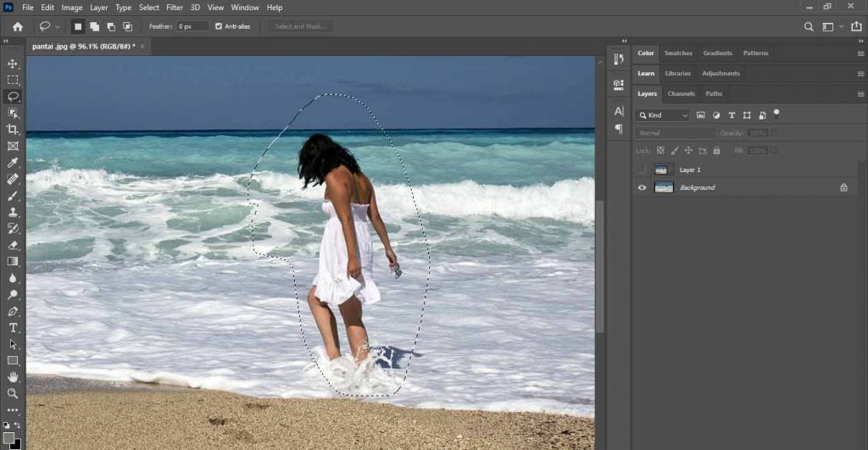The image size is (868, 450).
Task: Open the Filter menu
Action: point(175,7)
